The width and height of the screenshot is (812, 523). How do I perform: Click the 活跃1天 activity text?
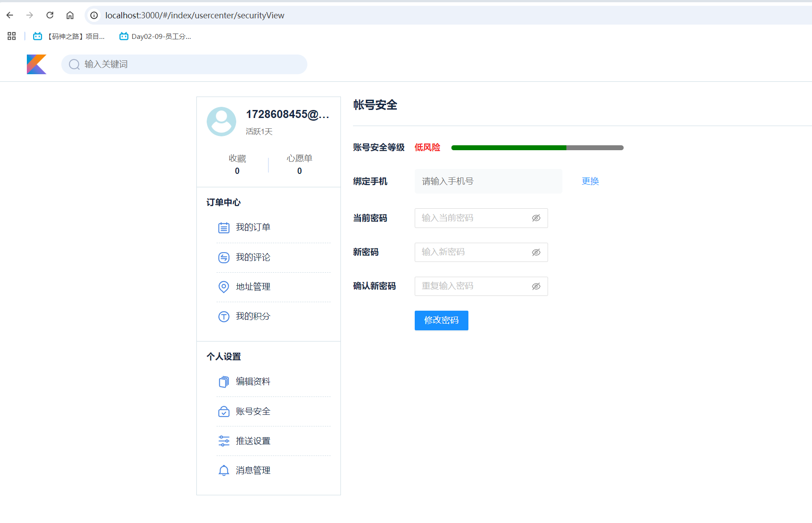(259, 131)
